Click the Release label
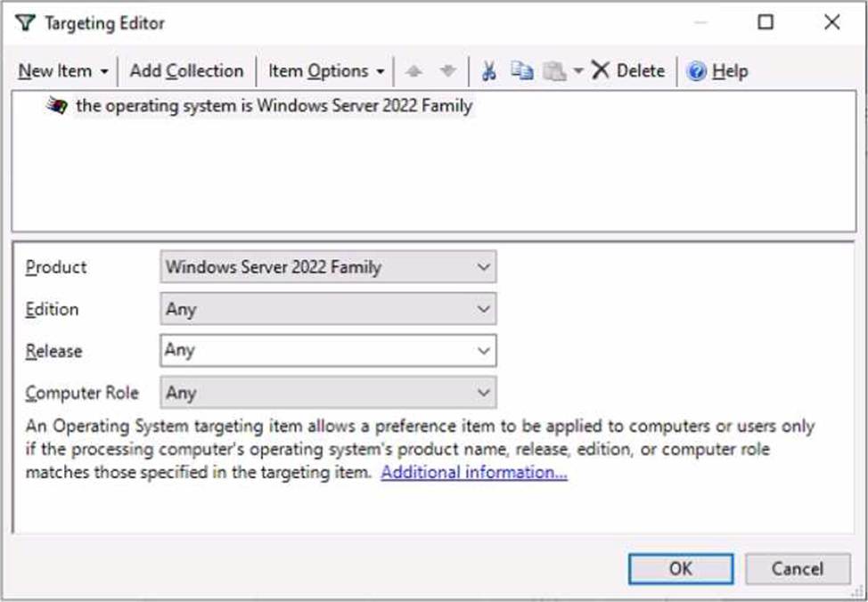 53,351
